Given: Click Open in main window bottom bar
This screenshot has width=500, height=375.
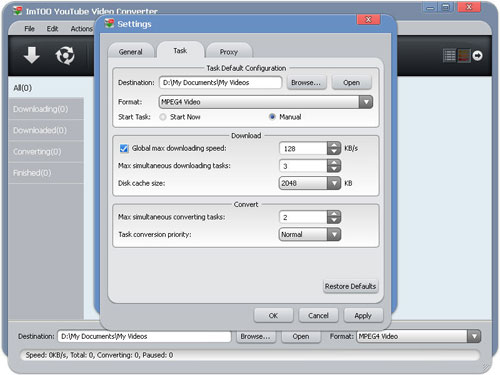Looking at the screenshot, I should (x=301, y=336).
